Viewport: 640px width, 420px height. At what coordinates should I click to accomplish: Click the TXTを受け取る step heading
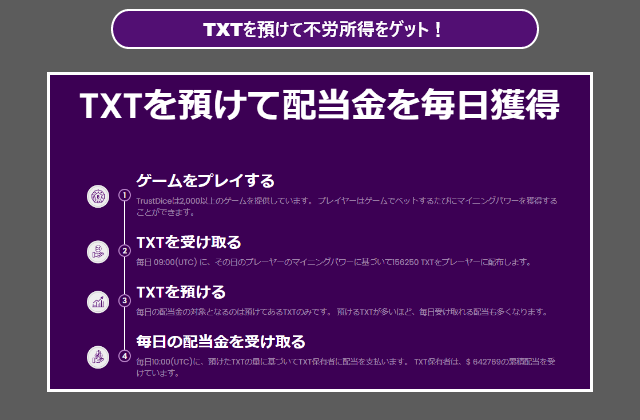coord(188,242)
